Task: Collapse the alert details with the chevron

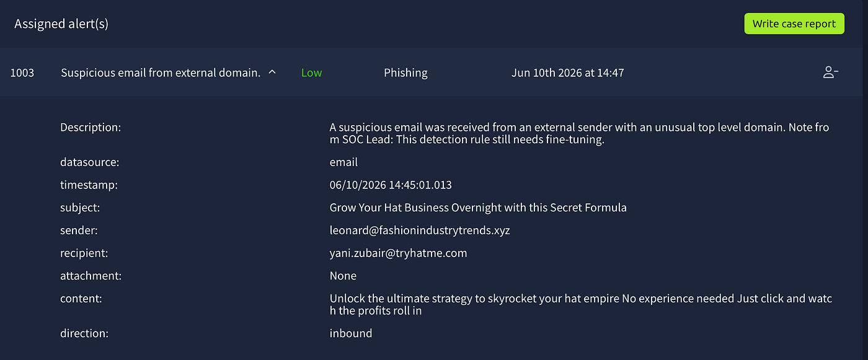Action: point(272,72)
